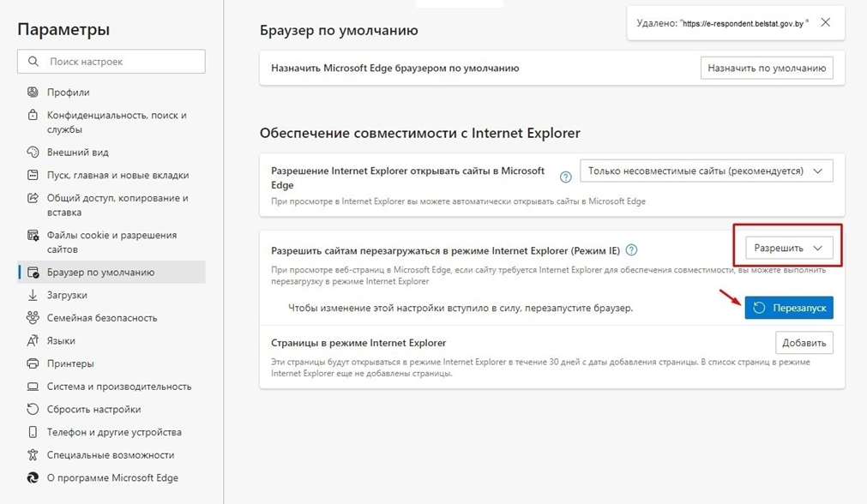Click the Cookies and site permissions icon

[33, 236]
